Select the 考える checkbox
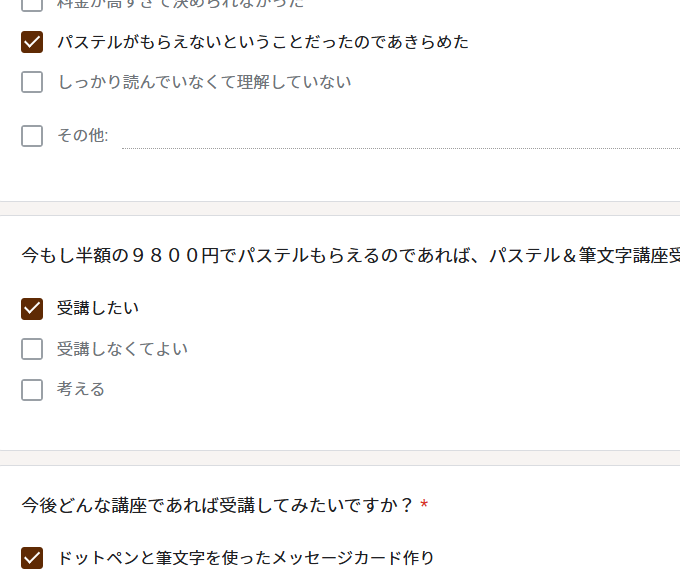This screenshot has width=680, height=588. pyautogui.click(x=32, y=390)
